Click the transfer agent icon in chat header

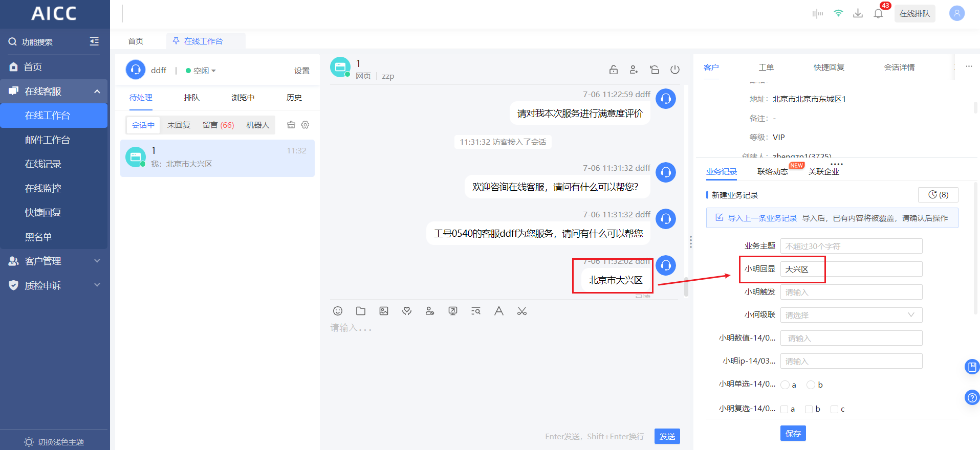[x=634, y=70]
